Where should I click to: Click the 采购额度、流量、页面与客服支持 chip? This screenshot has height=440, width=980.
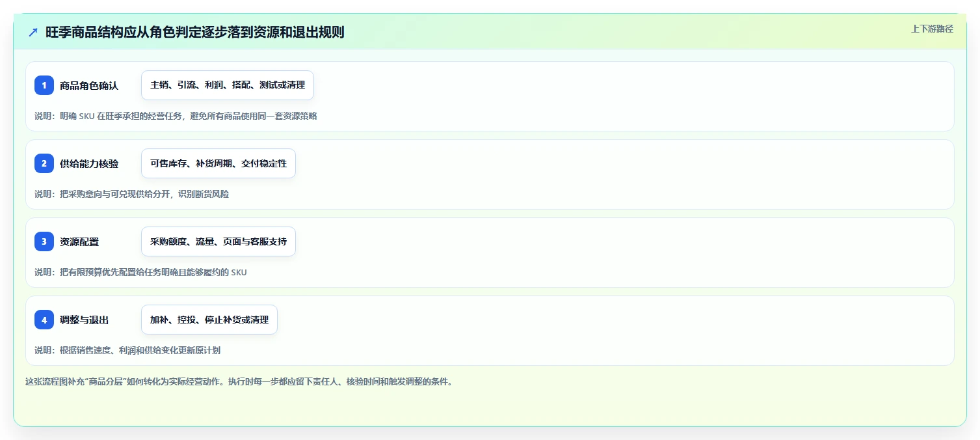click(x=219, y=241)
